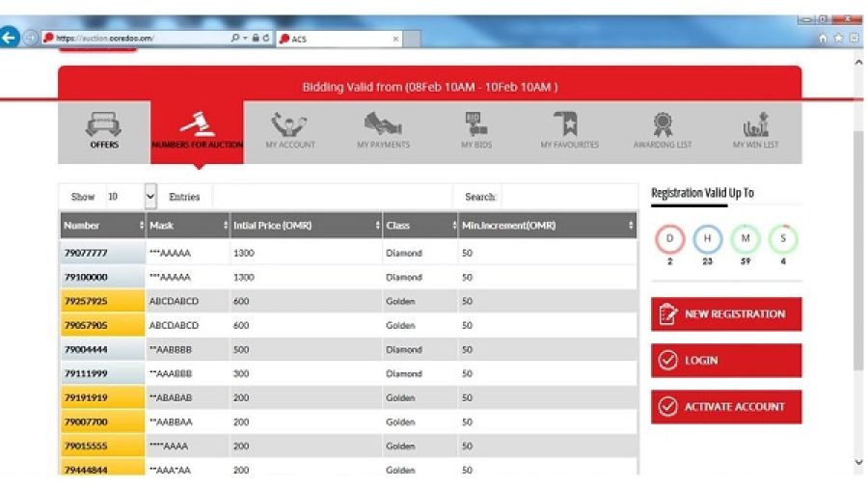Click the Seconds countdown circle
This screenshot has height=489, width=868.
(x=783, y=239)
